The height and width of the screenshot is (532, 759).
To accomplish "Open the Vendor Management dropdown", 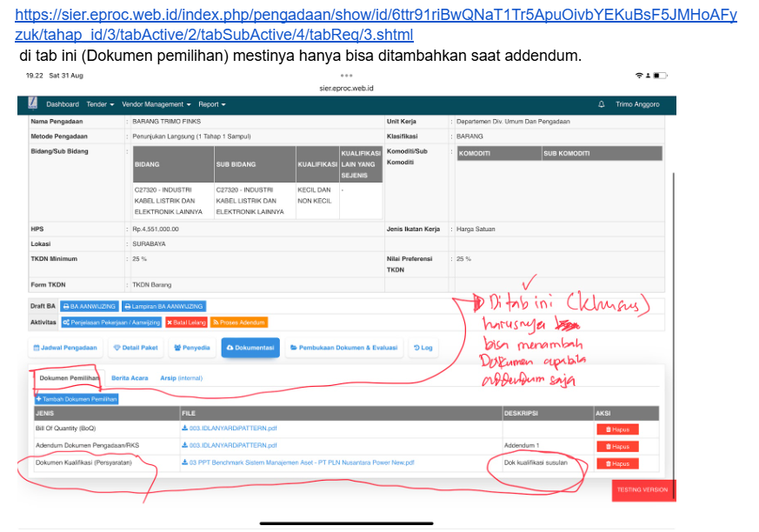I will coord(155,104).
